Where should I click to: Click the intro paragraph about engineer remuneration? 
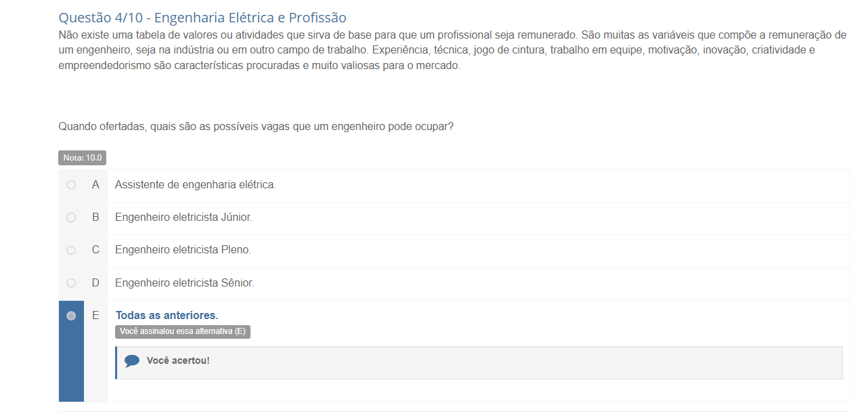click(x=452, y=50)
